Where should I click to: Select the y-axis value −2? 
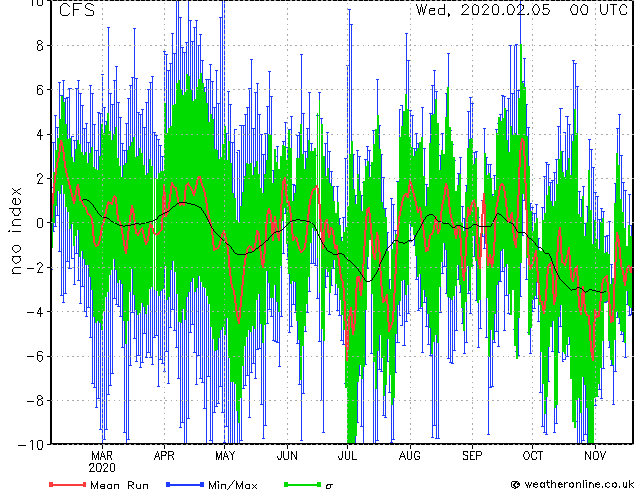pos(35,267)
